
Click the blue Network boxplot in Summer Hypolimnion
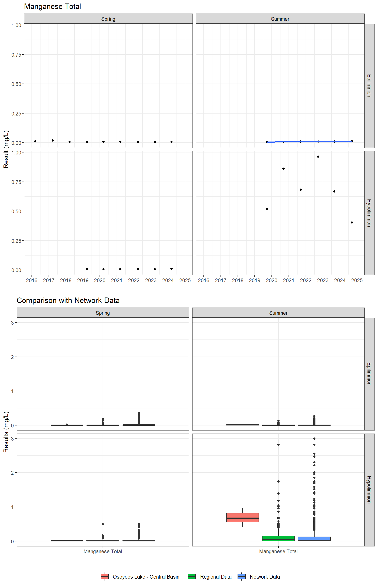(314, 539)
